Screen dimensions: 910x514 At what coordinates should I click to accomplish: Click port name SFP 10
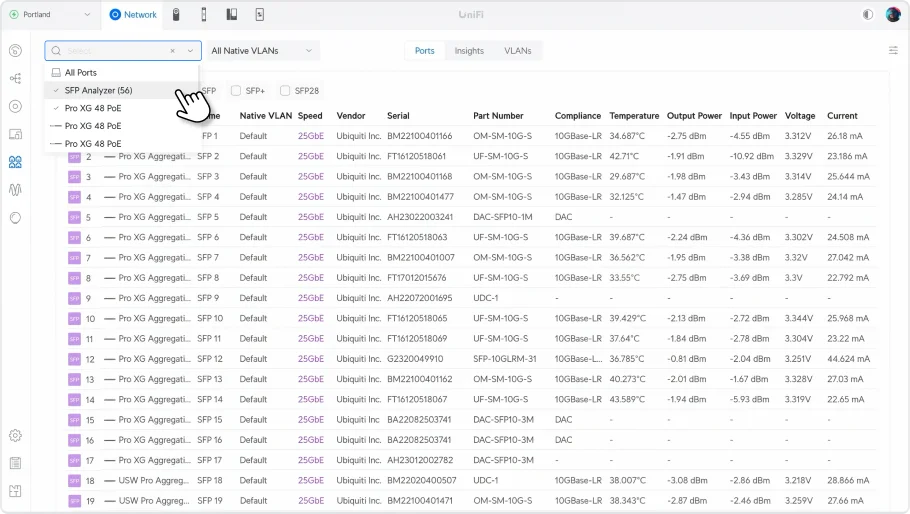point(210,318)
